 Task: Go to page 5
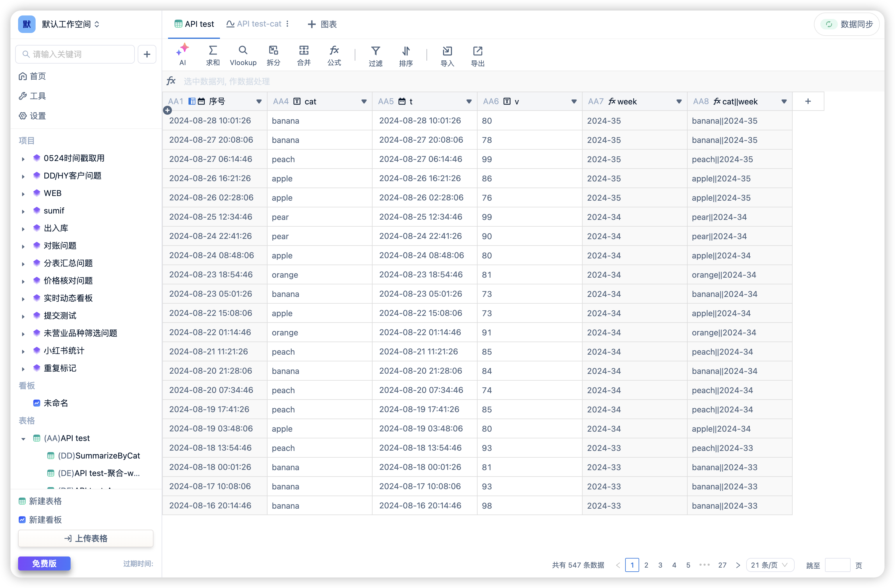(688, 565)
